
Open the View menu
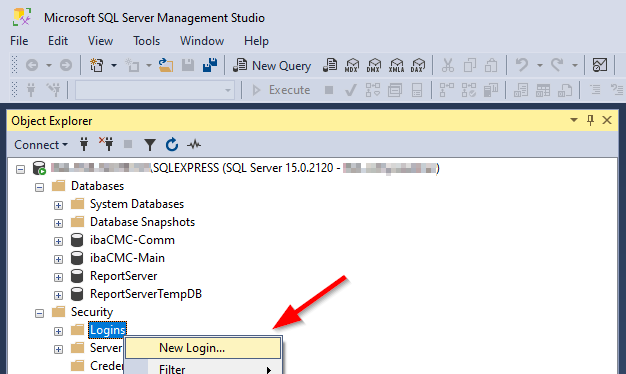(x=100, y=41)
